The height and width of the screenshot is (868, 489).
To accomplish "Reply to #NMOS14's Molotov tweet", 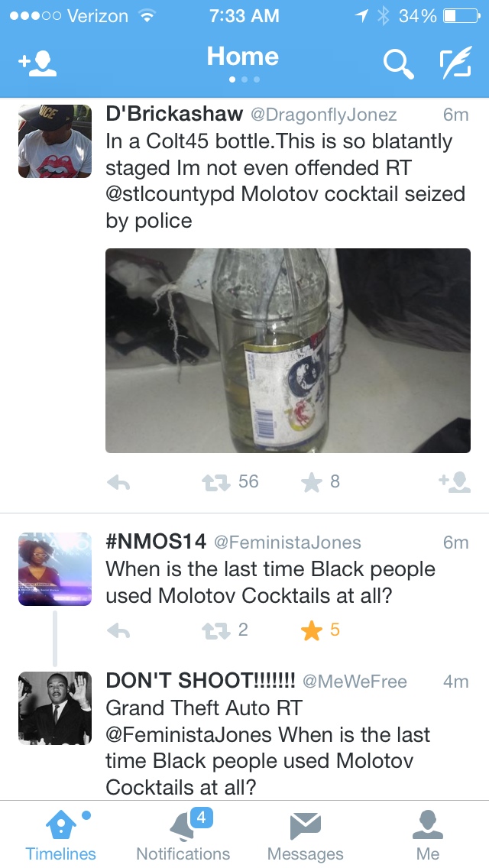I will [118, 630].
